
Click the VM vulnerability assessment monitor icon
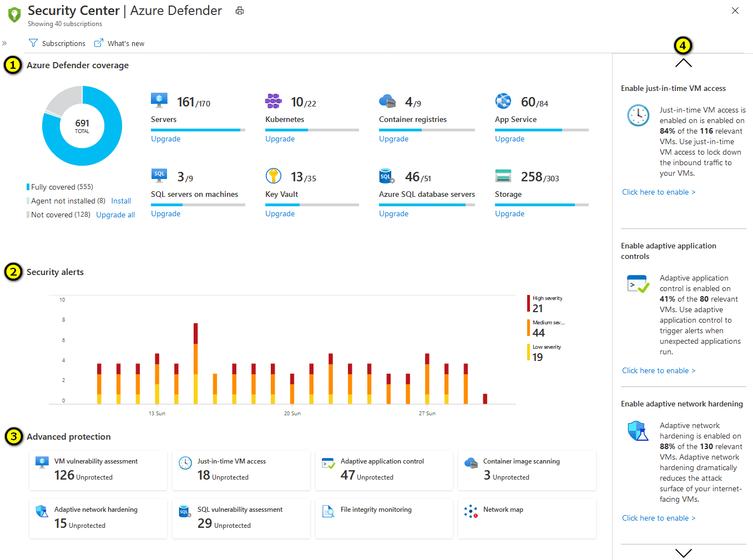coord(42,463)
